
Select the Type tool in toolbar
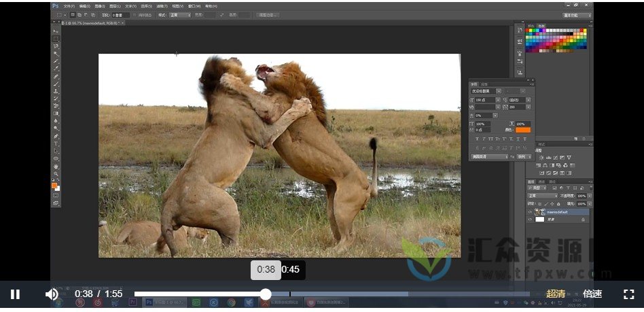click(x=56, y=143)
